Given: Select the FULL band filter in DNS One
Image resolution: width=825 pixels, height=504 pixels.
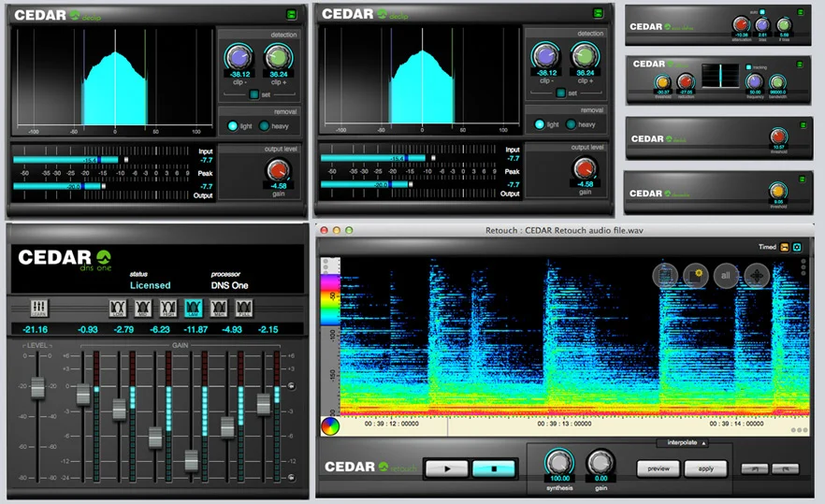Looking at the screenshot, I should (243, 308).
